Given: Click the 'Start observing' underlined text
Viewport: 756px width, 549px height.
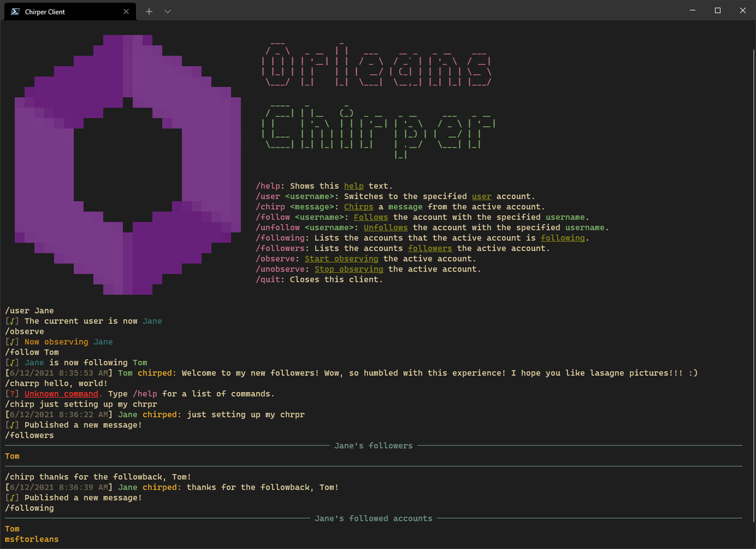Looking at the screenshot, I should (341, 258).
